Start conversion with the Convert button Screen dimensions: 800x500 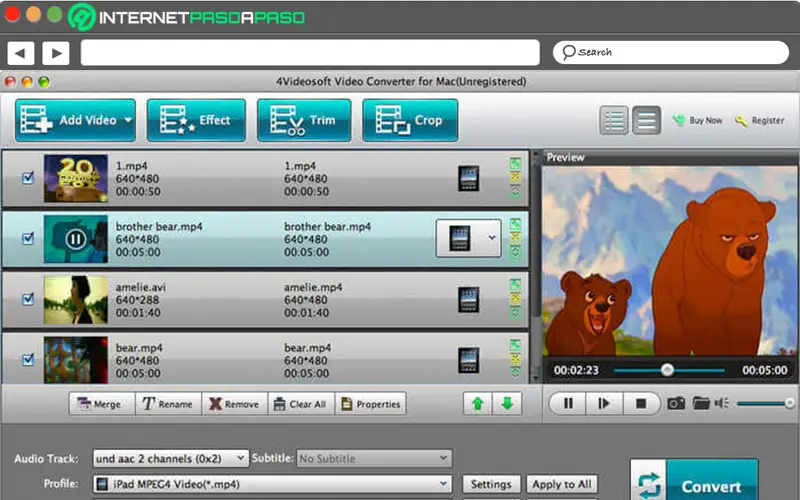click(694, 482)
